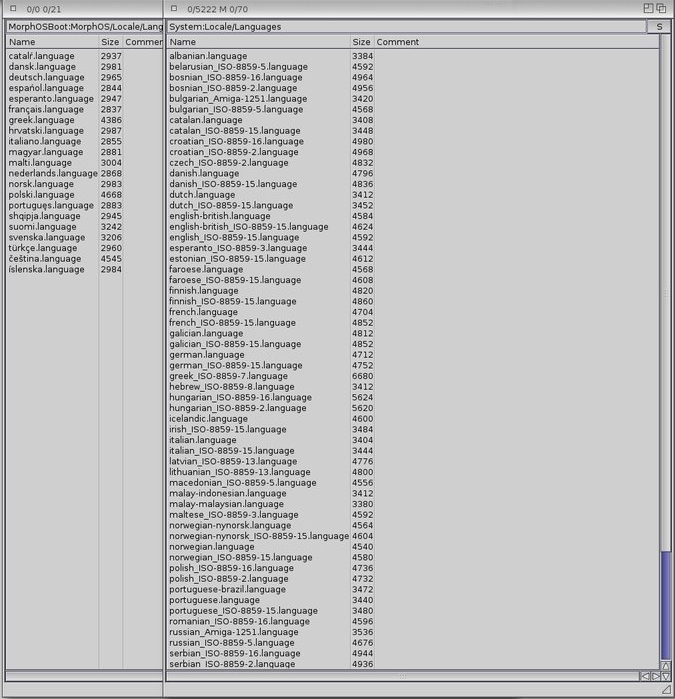
Task: Select greek.language in the left pane
Action: click(41, 120)
